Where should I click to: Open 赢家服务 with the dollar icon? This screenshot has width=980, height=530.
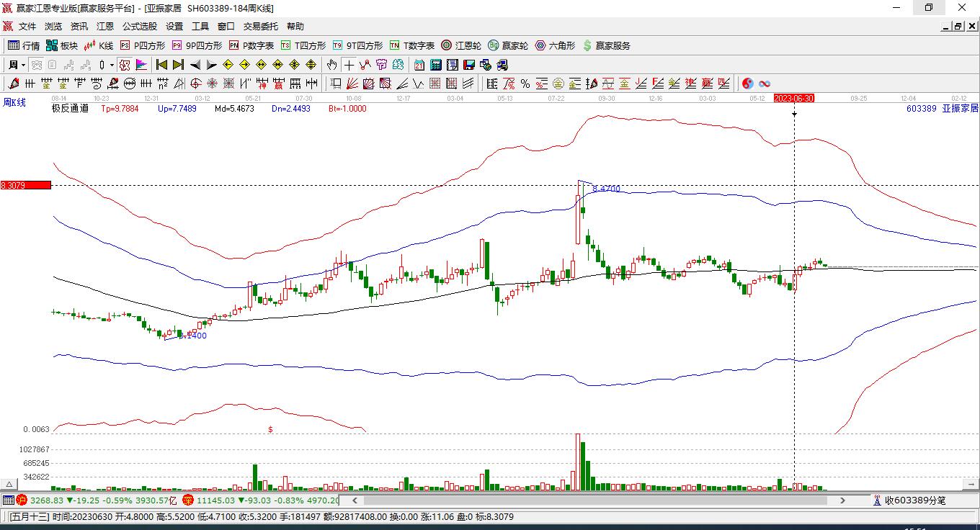click(x=606, y=45)
